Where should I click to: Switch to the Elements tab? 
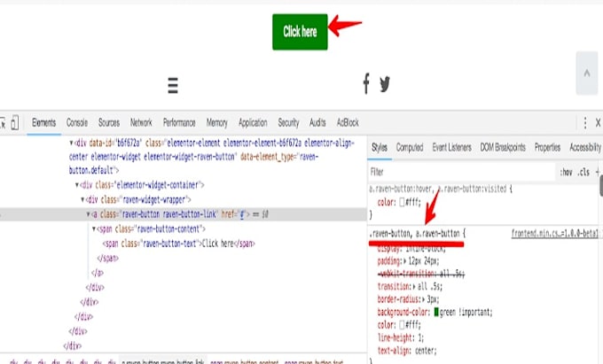(43, 123)
